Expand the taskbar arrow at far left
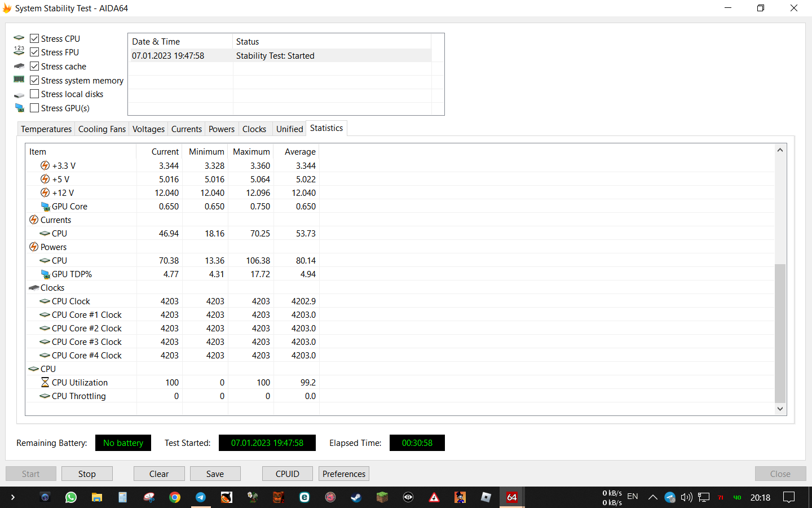Viewport: 812px width, 508px height. [12, 497]
